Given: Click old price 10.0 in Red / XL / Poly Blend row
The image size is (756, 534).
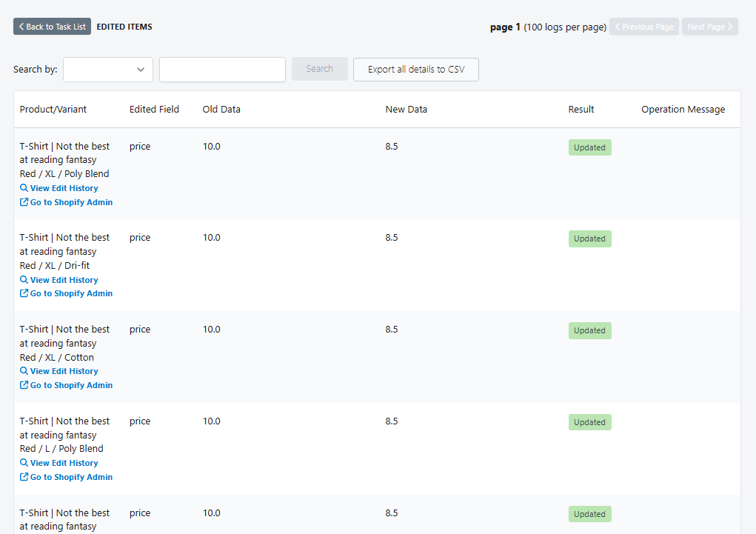Looking at the screenshot, I should click(211, 146).
